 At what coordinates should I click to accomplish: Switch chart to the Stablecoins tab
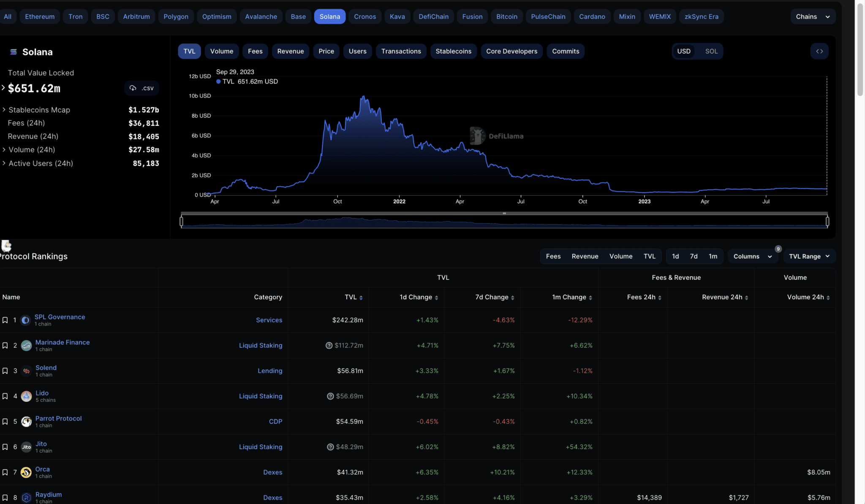453,51
